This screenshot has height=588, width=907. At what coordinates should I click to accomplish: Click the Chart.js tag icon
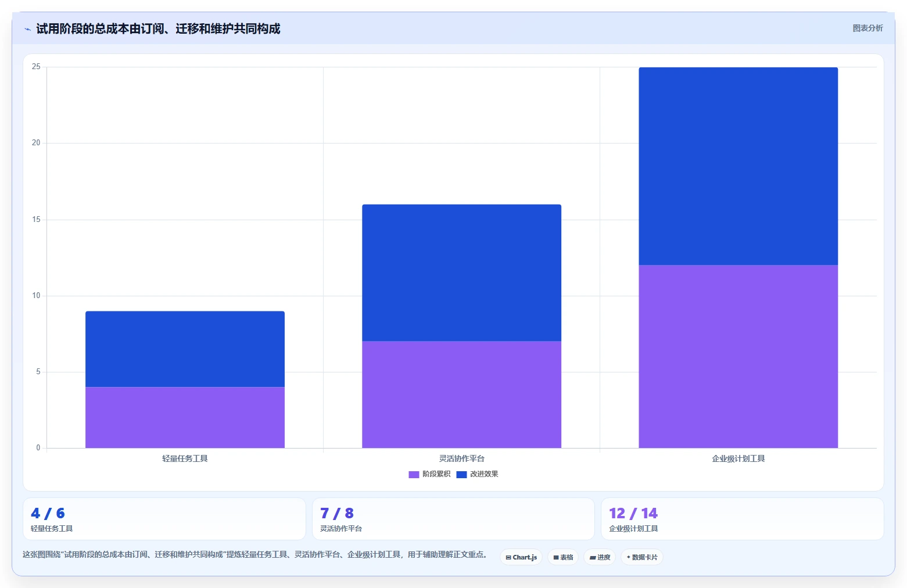(x=508, y=558)
